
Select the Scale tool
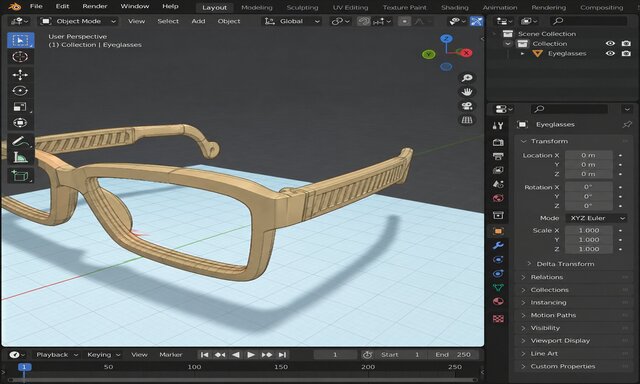(20, 107)
